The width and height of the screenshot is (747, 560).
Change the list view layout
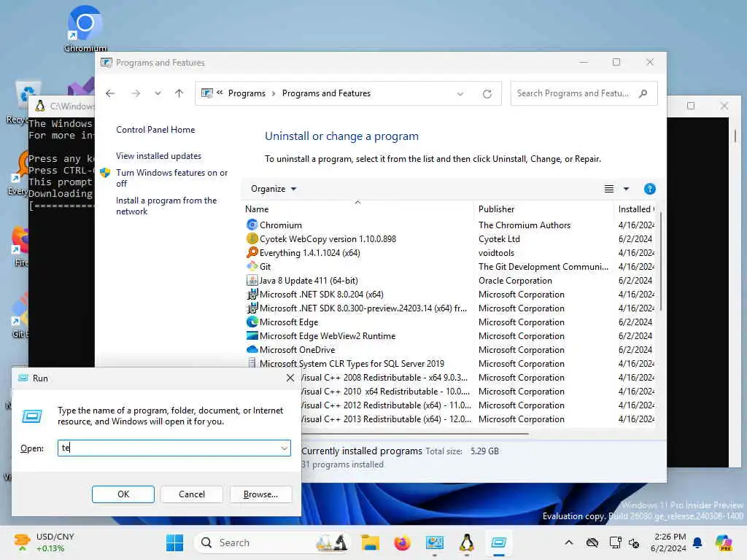pyautogui.click(x=609, y=189)
